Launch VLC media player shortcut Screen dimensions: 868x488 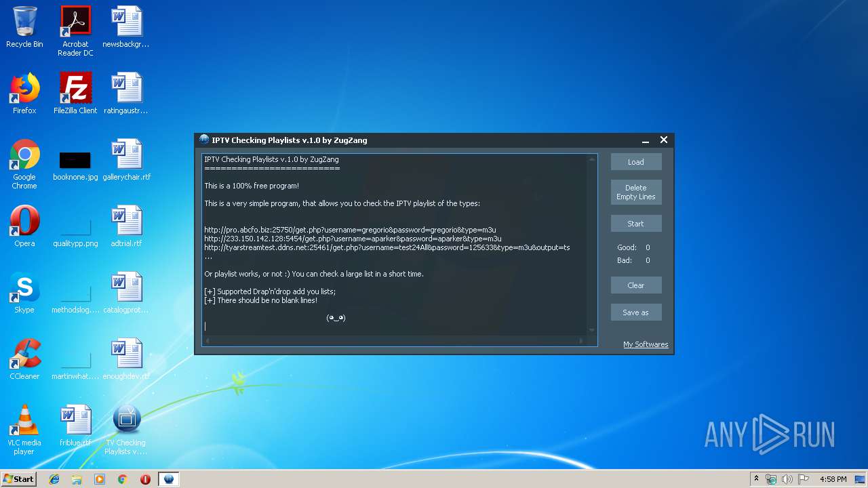pos(24,430)
